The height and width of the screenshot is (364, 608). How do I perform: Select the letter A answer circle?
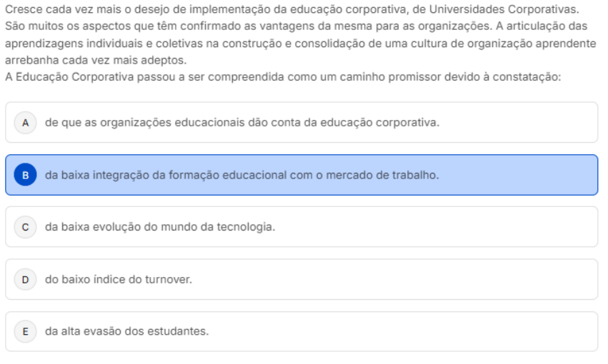[x=25, y=122]
